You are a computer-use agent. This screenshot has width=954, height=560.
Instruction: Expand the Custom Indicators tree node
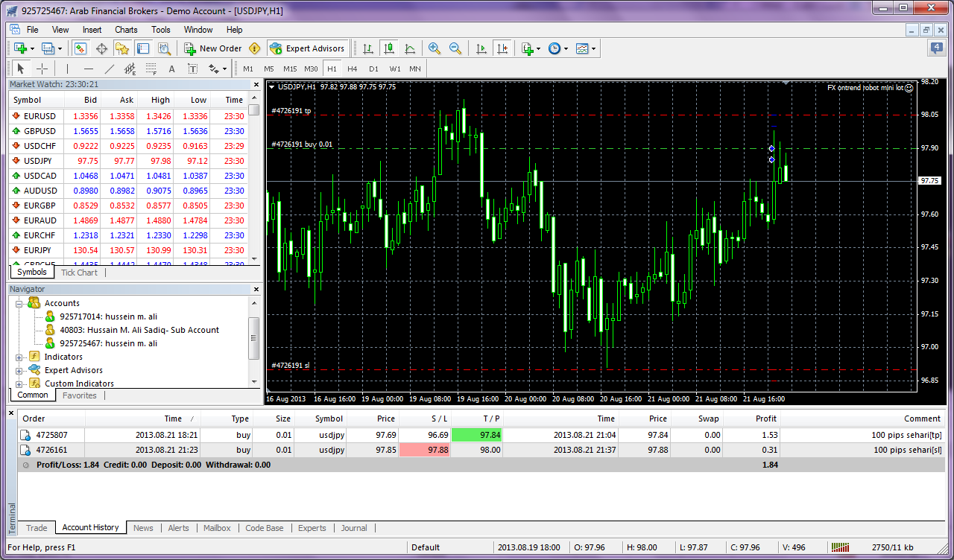click(x=19, y=384)
